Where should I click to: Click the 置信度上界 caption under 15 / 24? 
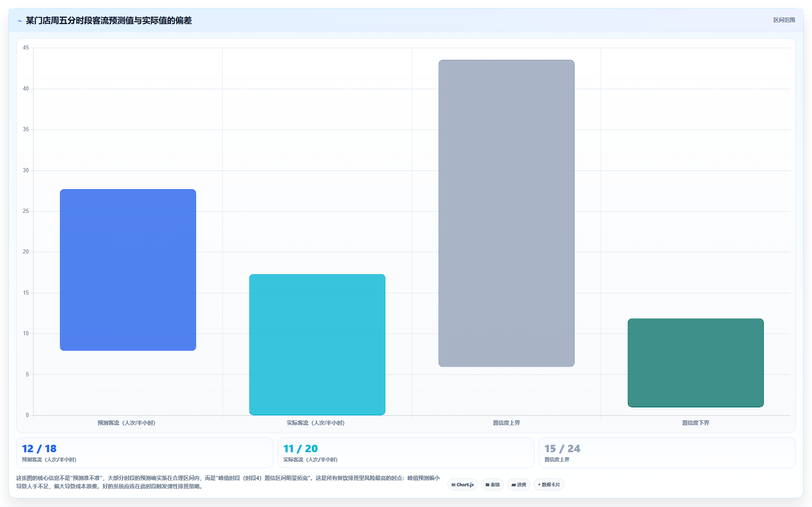557,460
